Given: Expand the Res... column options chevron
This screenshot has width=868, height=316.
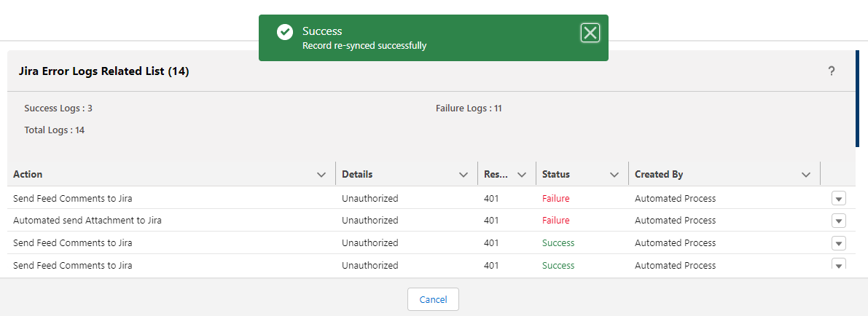Looking at the screenshot, I should click(521, 174).
